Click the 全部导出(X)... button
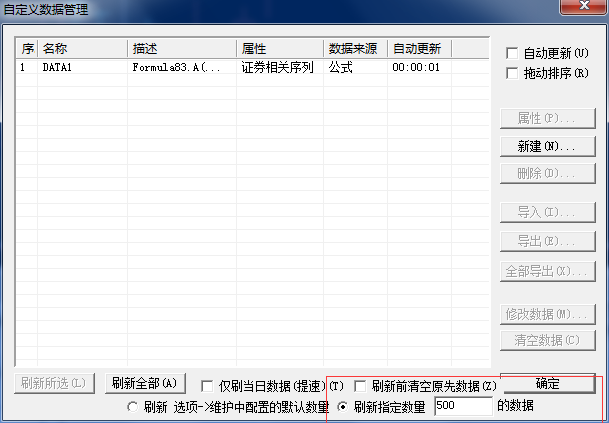Viewport: 609px width, 423px height. [x=548, y=271]
